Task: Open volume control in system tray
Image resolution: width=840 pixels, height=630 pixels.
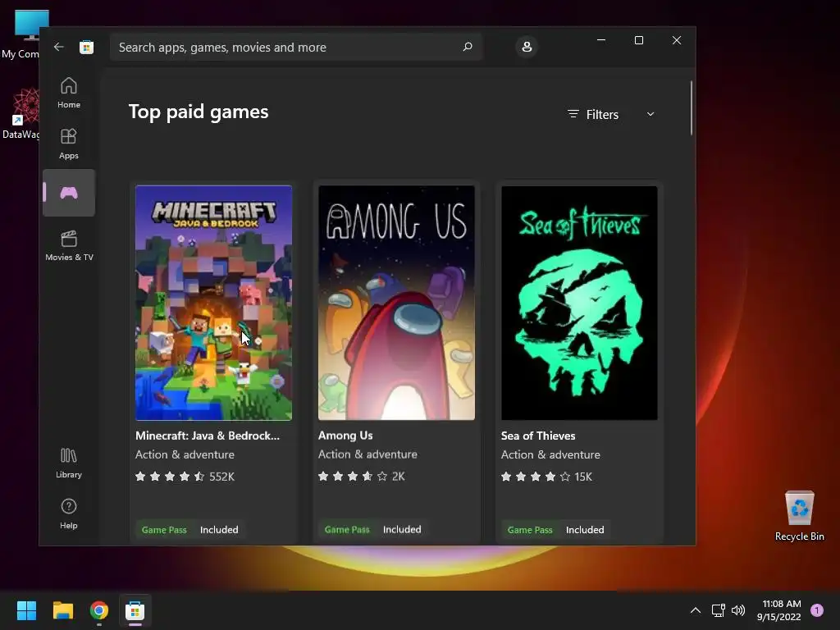Action: coord(738,610)
